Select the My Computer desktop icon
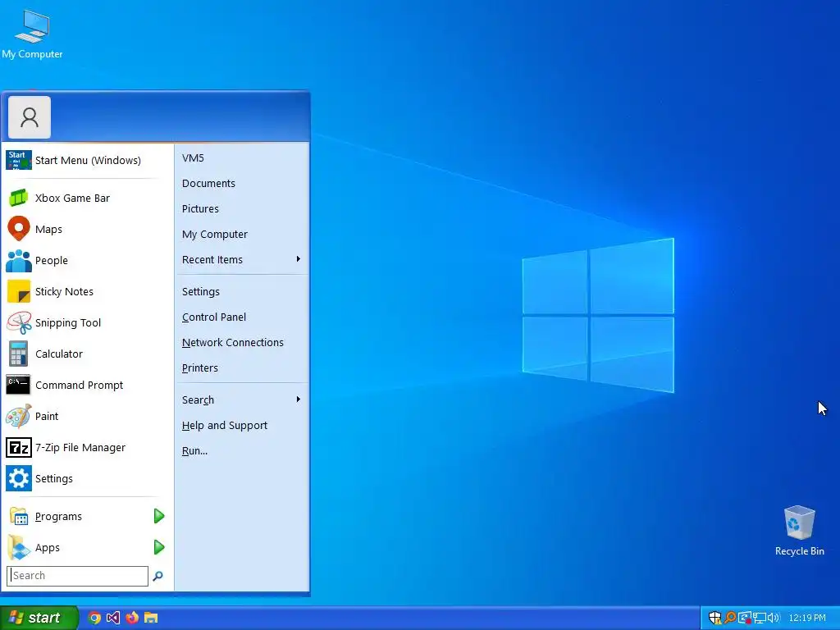The width and height of the screenshot is (840, 630). coord(32,33)
